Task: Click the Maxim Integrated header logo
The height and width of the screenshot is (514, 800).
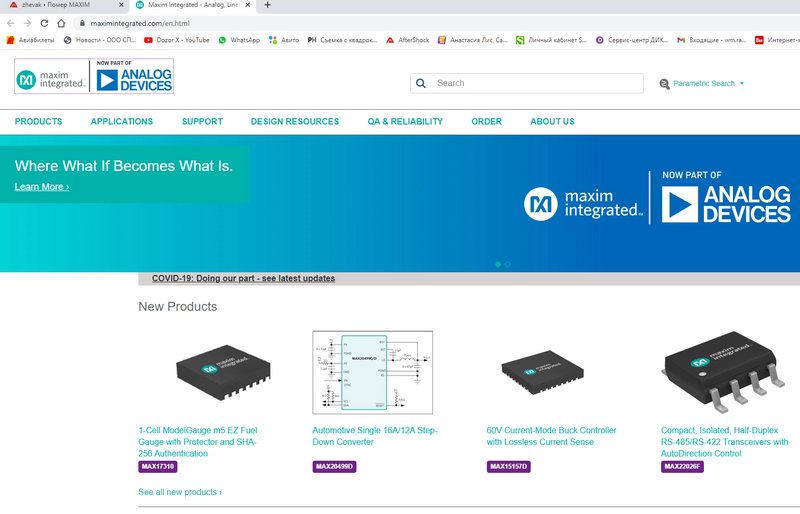Action: pyautogui.click(x=51, y=79)
